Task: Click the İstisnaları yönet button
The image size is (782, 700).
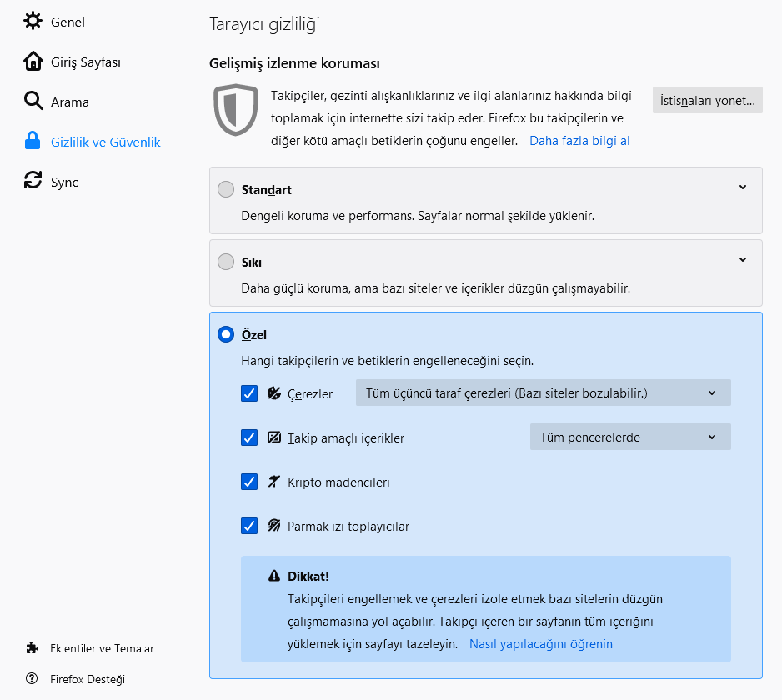Action: click(x=707, y=101)
